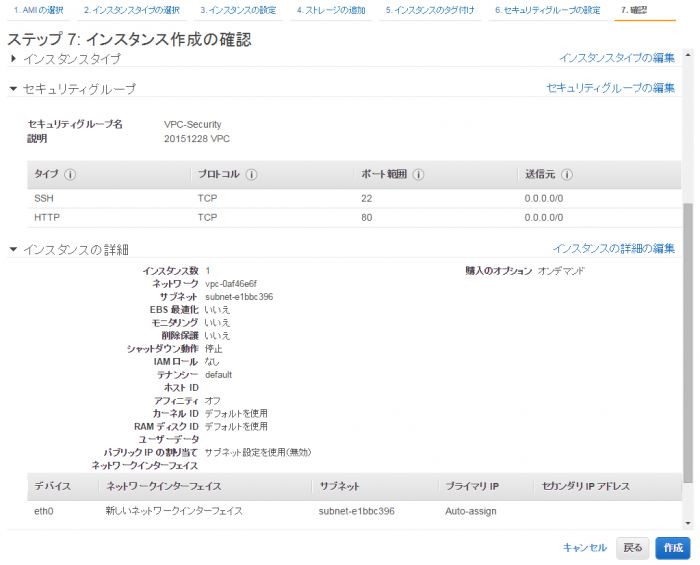Collapse the セキュリティグループ section
Viewport: 700px width, 565px height.
pyautogui.click(x=13, y=89)
